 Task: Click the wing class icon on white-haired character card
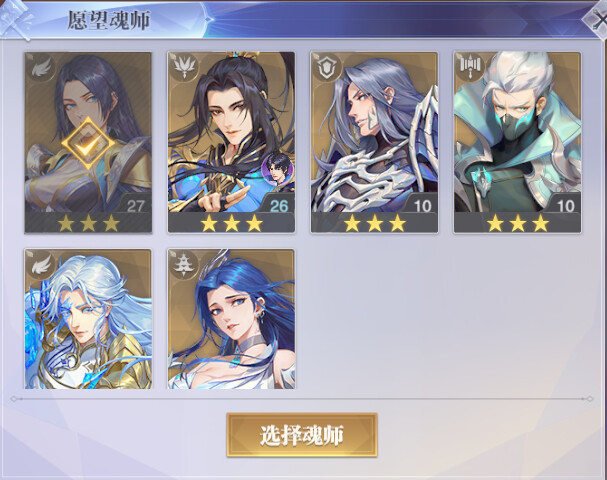41,265
